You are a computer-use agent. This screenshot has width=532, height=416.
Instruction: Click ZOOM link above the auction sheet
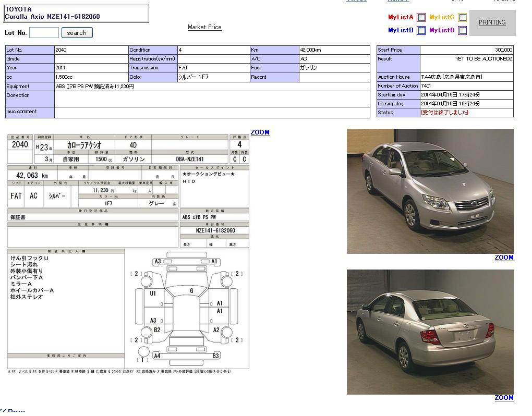click(260, 132)
